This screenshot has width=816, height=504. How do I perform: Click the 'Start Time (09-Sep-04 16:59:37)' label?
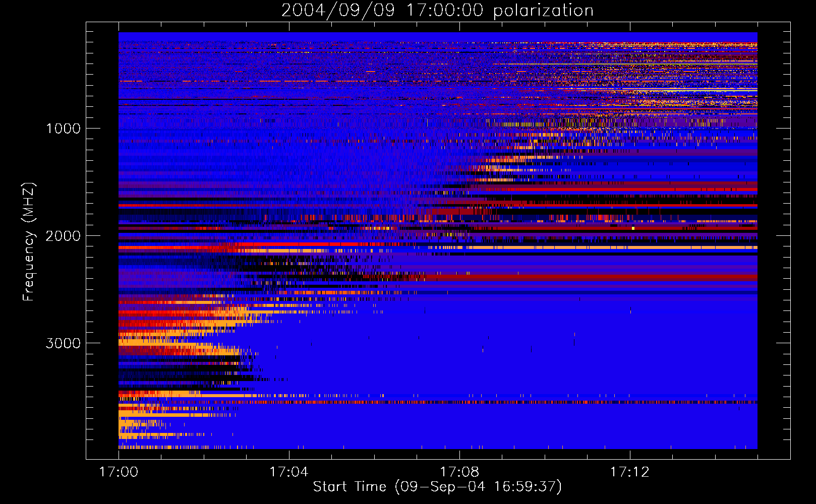(x=437, y=487)
